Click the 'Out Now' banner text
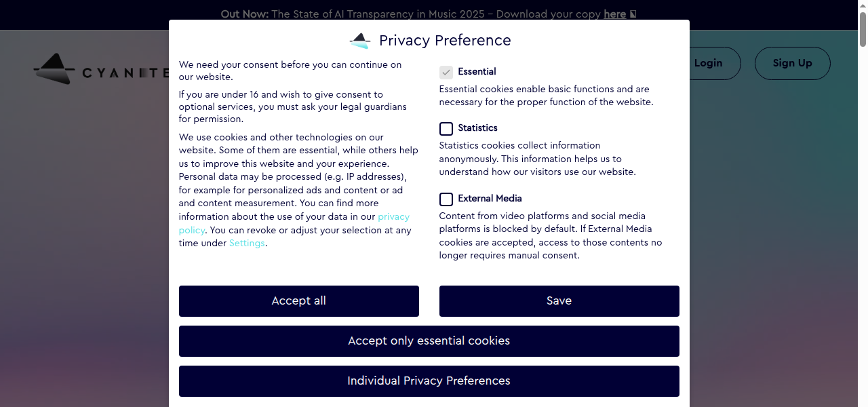Viewport: 868px width, 407px height. (244, 14)
